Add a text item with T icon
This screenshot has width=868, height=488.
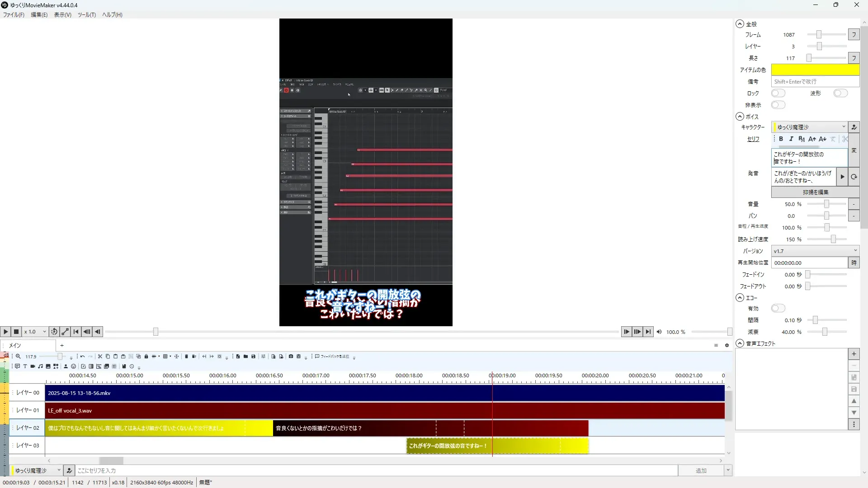pyautogui.click(x=25, y=366)
